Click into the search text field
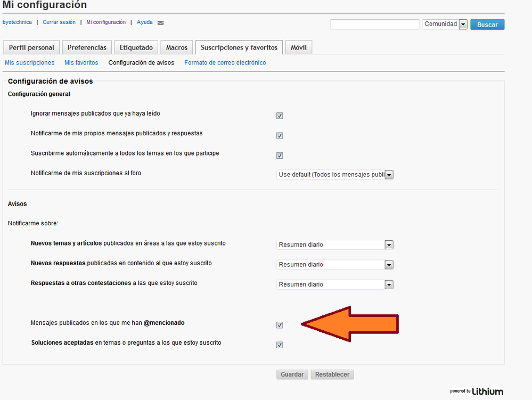The width and height of the screenshot is (532, 400). click(x=374, y=25)
